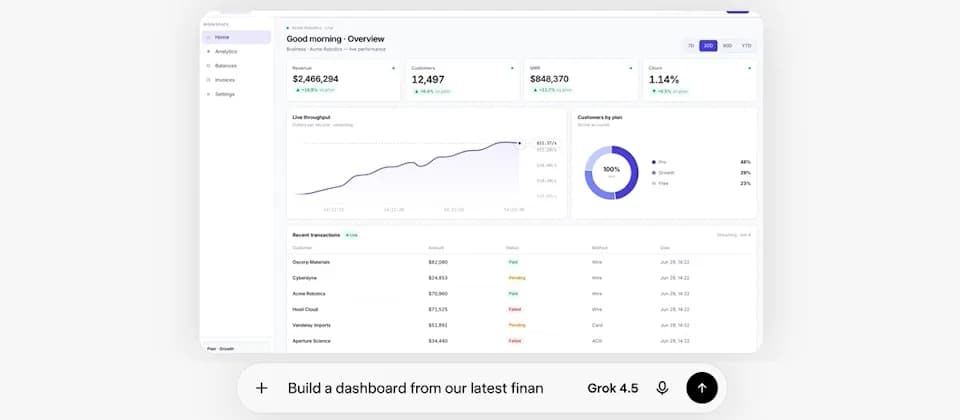Select the 30D time range

708,46
